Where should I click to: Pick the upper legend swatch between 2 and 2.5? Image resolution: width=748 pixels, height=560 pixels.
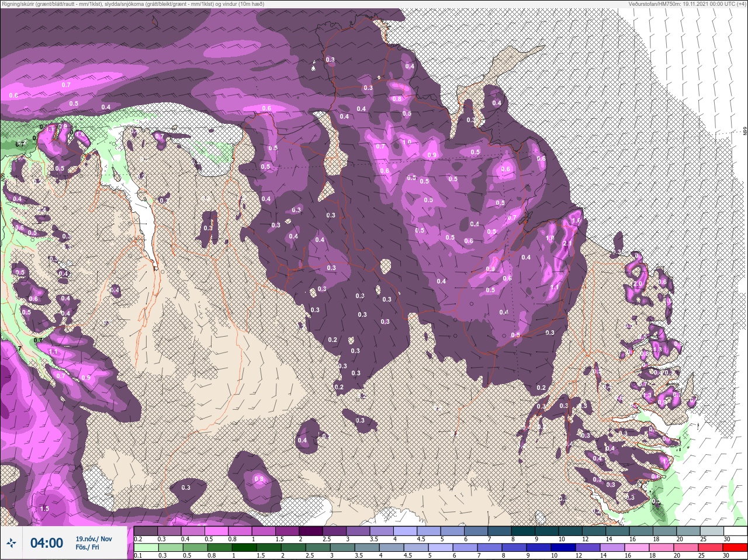point(310,531)
